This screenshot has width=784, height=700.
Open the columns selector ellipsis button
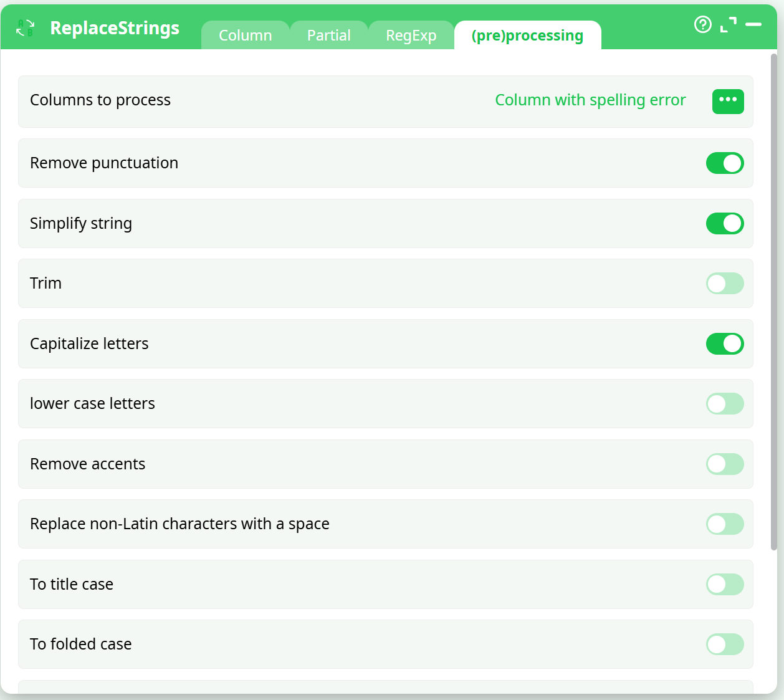pyautogui.click(x=728, y=101)
